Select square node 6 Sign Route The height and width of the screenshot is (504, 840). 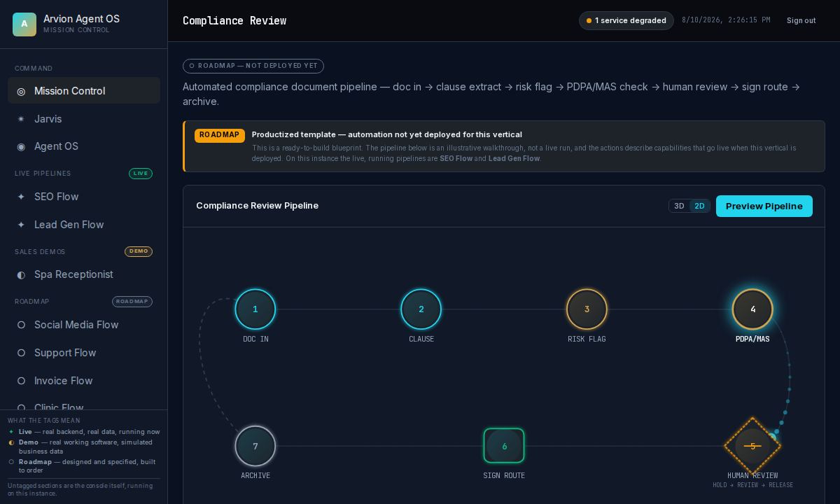point(504,446)
